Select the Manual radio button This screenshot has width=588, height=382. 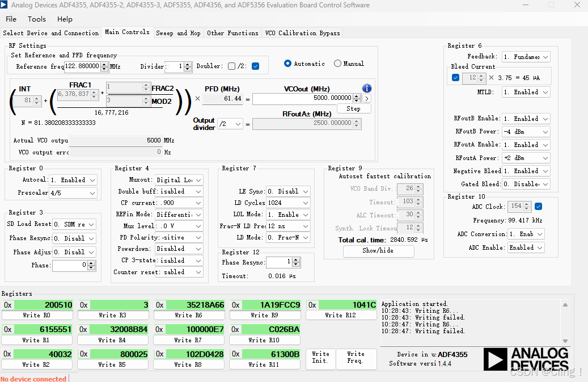point(337,64)
